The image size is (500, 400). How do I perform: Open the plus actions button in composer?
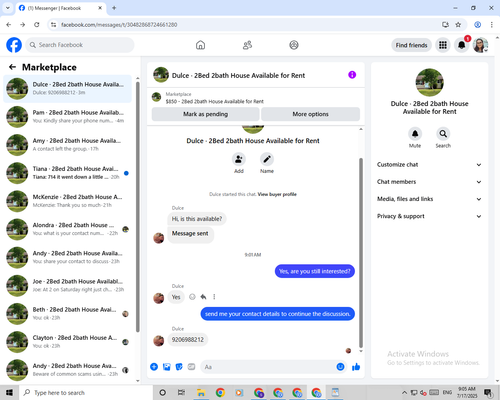point(154,367)
